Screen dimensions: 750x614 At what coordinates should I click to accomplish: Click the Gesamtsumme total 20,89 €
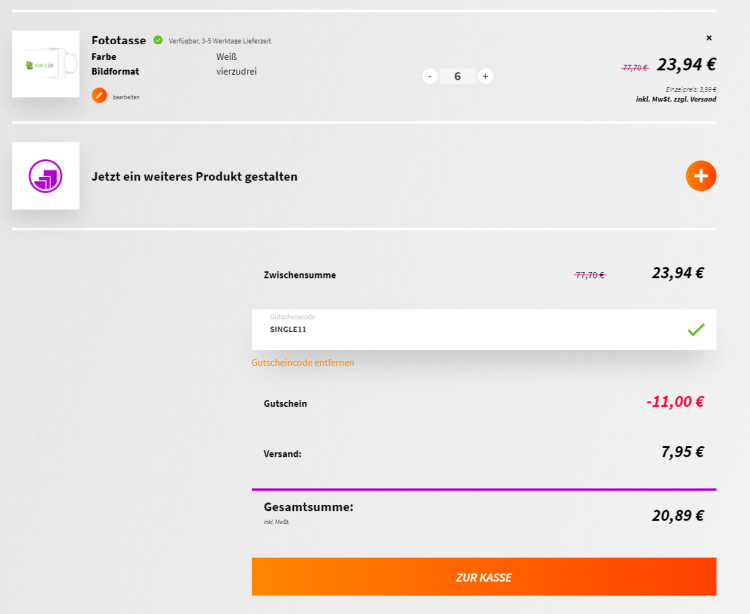(x=678, y=516)
